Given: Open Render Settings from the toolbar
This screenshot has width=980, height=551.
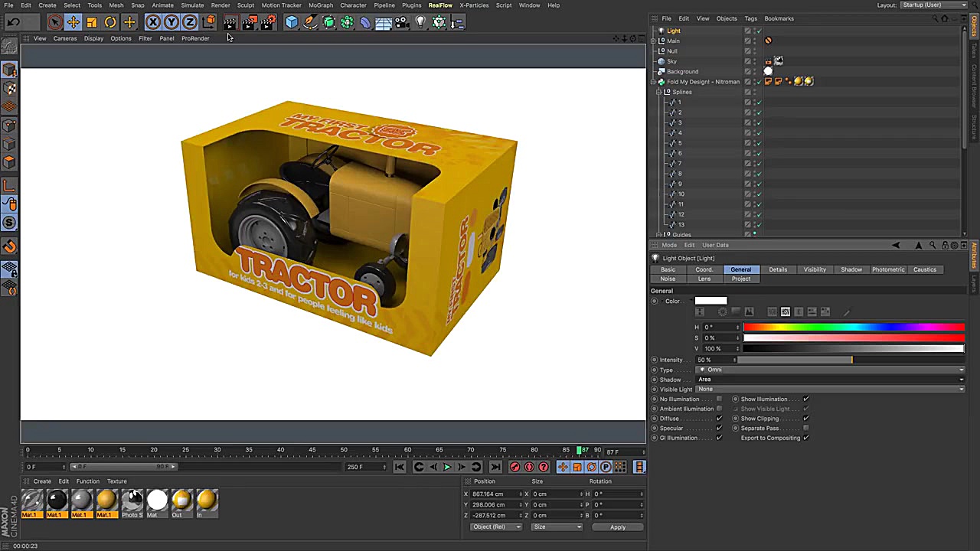Looking at the screenshot, I should click(268, 21).
